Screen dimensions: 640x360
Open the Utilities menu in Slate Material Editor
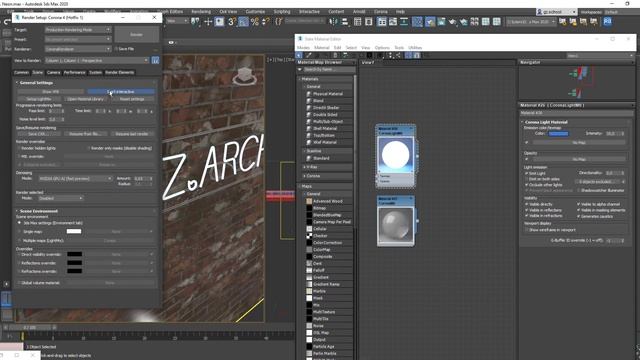(x=415, y=48)
